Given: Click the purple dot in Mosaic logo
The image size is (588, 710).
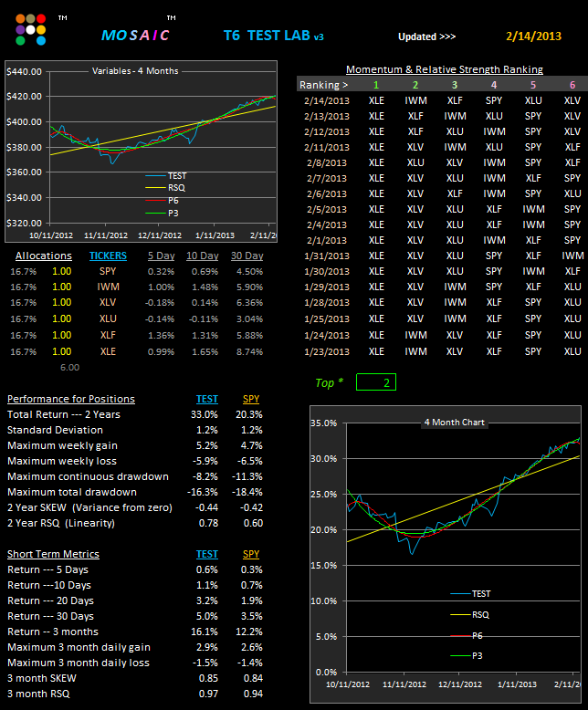Looking at the screenshot, I should coord(20,30).
